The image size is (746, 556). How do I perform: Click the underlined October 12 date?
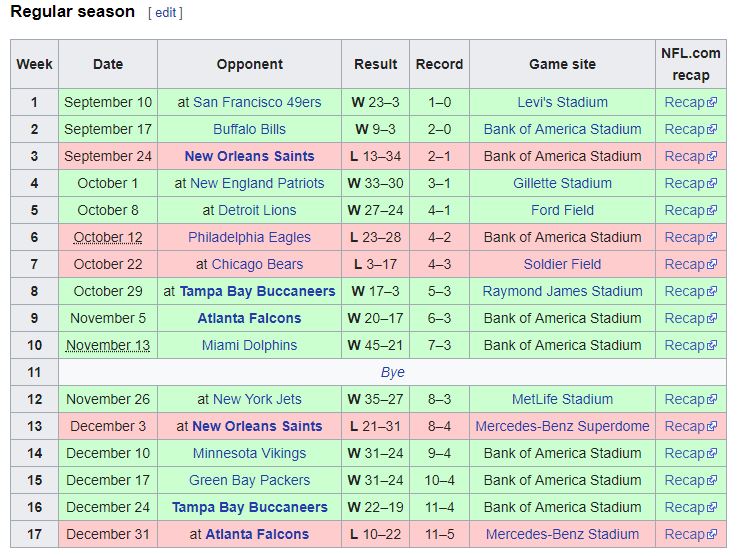pos(108,237)
